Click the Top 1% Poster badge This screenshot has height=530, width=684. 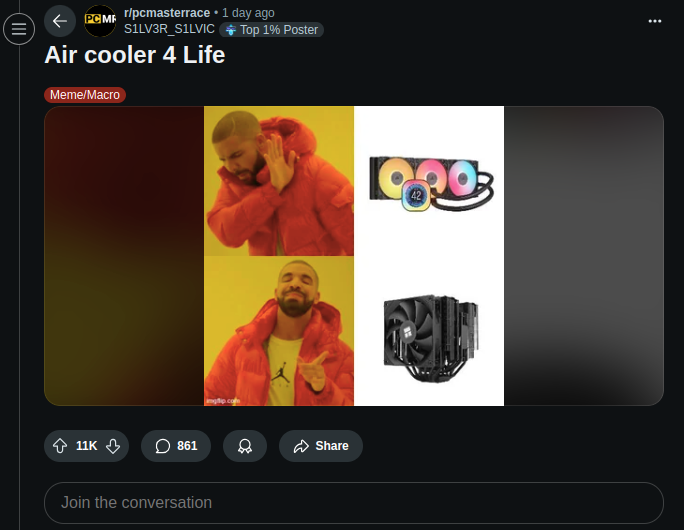coord(271,30)
